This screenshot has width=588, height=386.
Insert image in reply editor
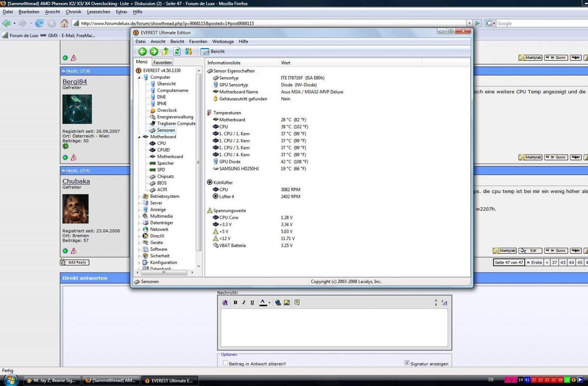[x=287, y=302]
